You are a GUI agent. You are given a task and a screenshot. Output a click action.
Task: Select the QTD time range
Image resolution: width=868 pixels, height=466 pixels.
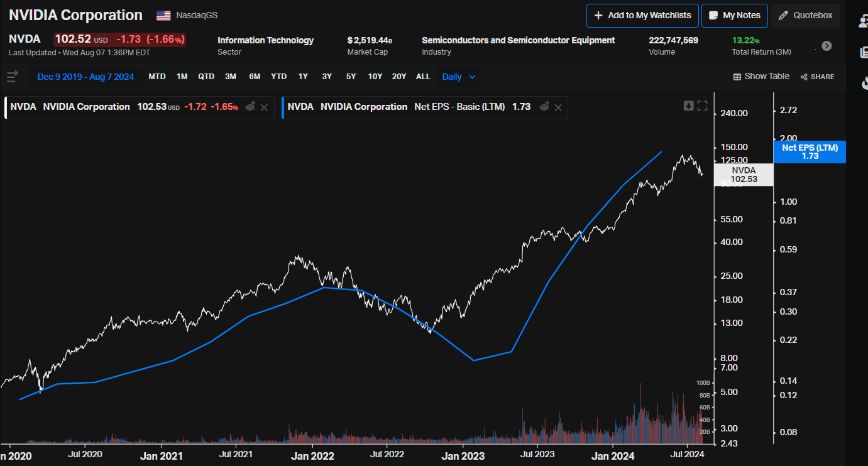[x=206, y=77]
